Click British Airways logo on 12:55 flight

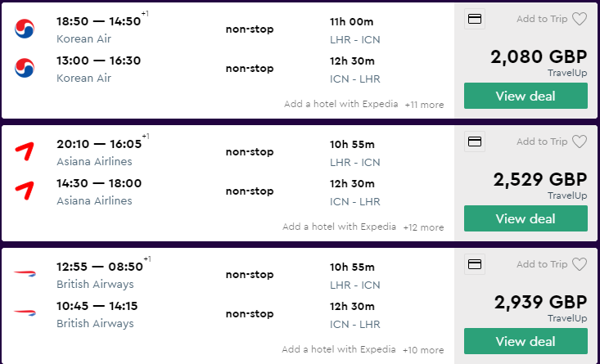25,275
